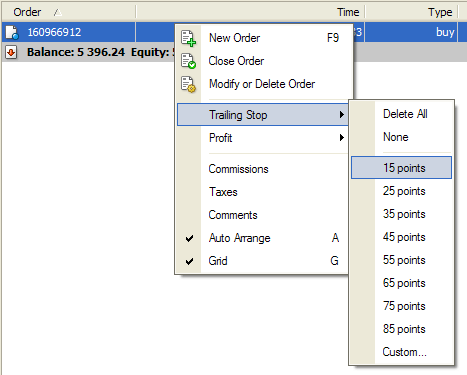Open the Commissions menu entry
467x375 pixels.
click(263, 169)
